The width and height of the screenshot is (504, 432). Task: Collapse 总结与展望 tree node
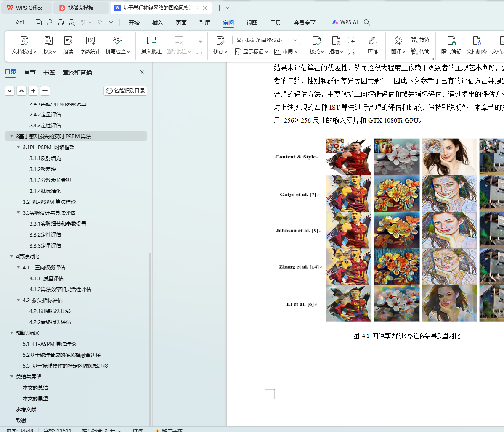click(x=12, y=377)
